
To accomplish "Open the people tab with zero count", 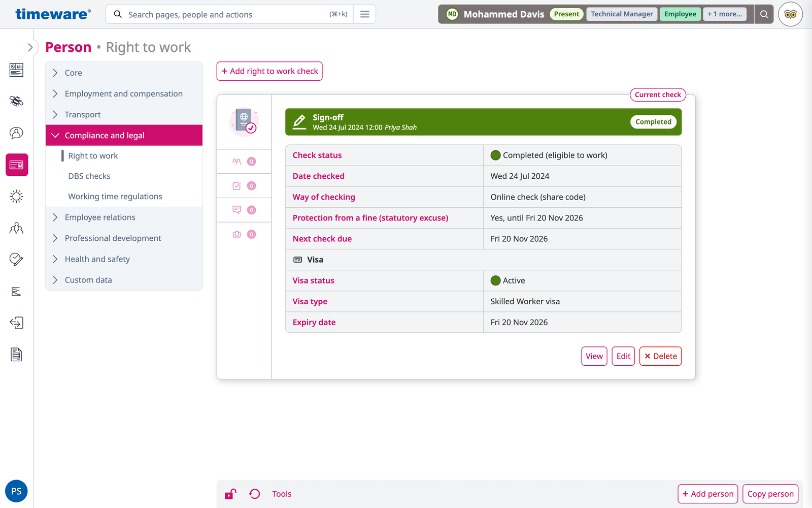I will [244, 162].
